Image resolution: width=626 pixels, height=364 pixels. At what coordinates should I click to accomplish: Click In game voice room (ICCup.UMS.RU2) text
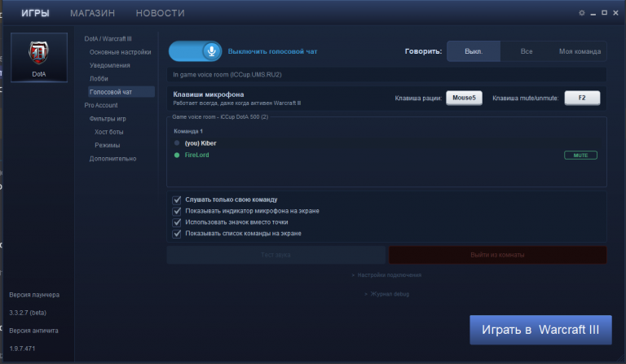pyautogui.click(x=227, y=75)
